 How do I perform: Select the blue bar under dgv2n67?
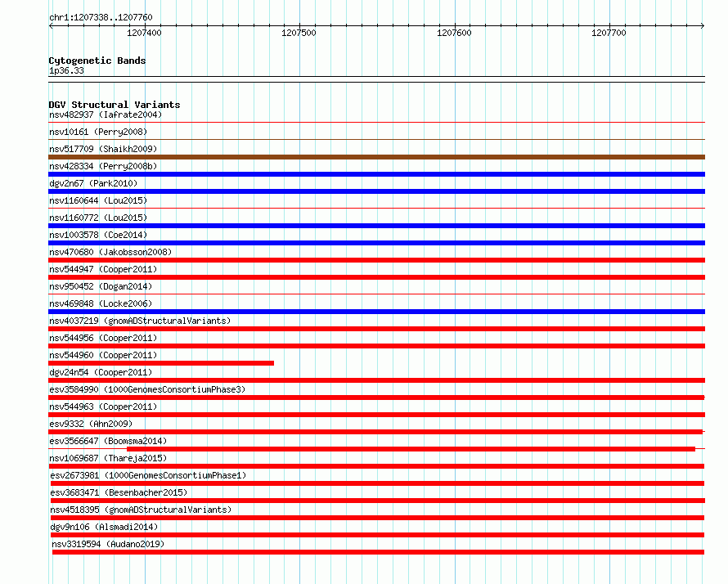pyautogui.click(x=376, y=191)
